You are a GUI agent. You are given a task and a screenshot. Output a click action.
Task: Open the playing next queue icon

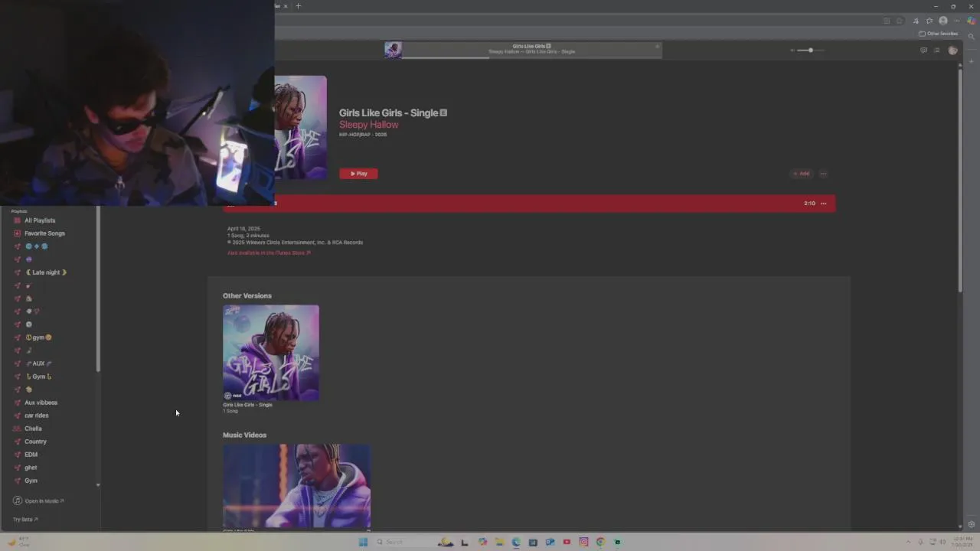point(936,51)
